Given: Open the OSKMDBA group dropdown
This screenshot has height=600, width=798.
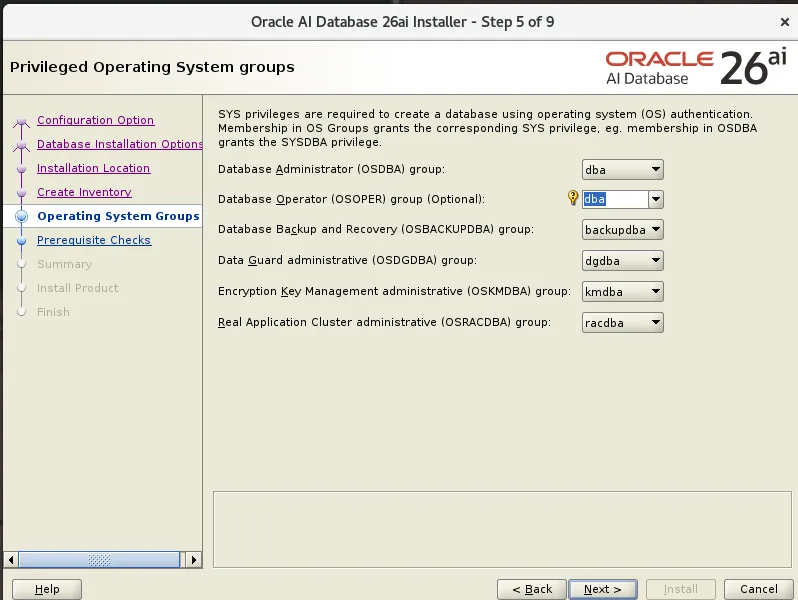Looking at the screenshot, I should pyautogui.click(x=622, y=292).
